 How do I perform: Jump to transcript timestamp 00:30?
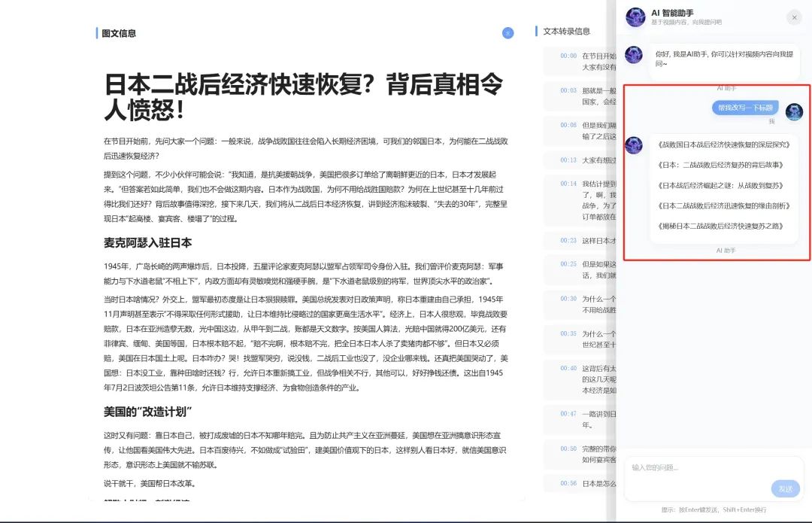568,299
